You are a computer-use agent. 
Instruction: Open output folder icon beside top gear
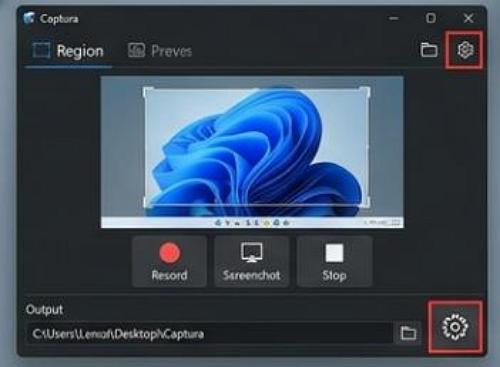point(428,50)
